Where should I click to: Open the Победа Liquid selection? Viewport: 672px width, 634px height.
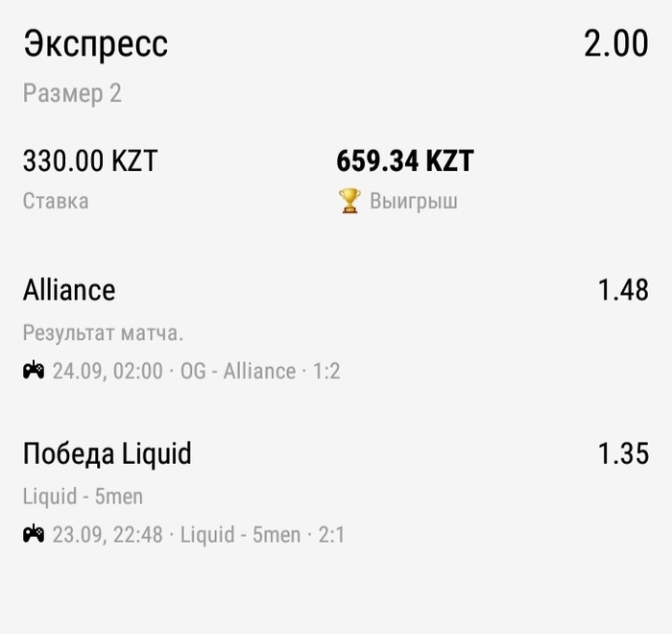108,453
